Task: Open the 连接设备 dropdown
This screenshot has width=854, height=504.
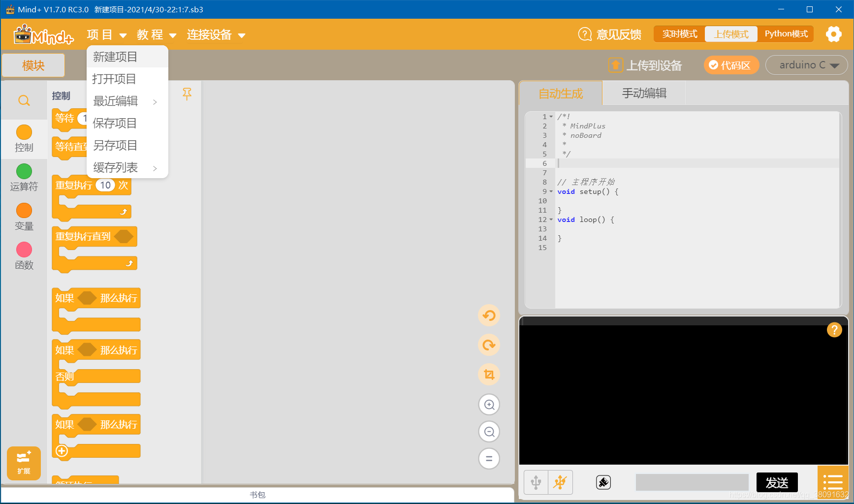Action: click(x=216, y=35)
